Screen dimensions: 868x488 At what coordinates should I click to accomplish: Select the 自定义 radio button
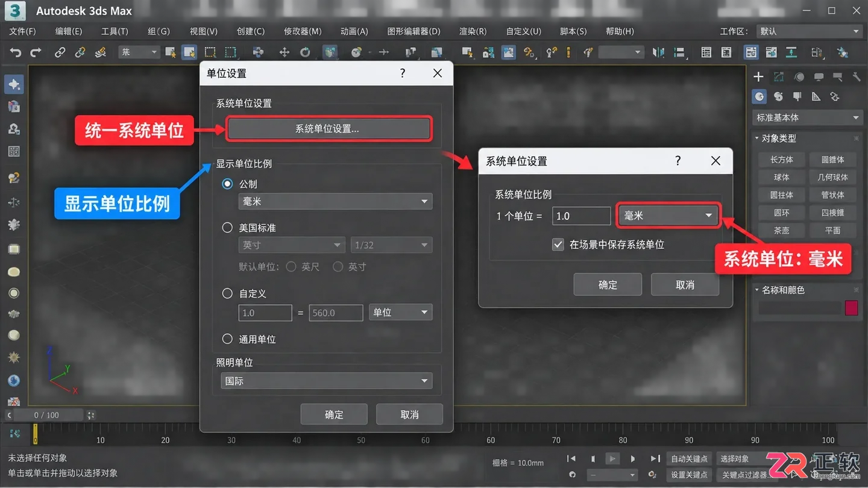227,293
